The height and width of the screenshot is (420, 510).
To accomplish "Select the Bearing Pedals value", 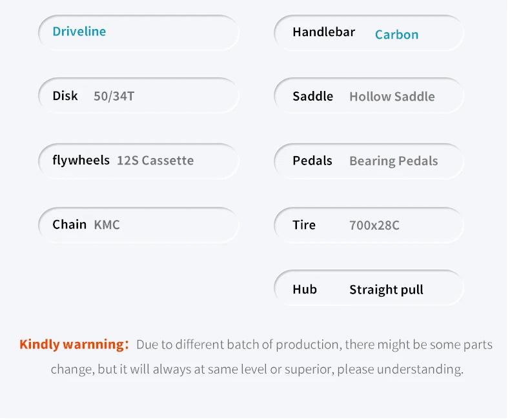I will pos(393,161).
